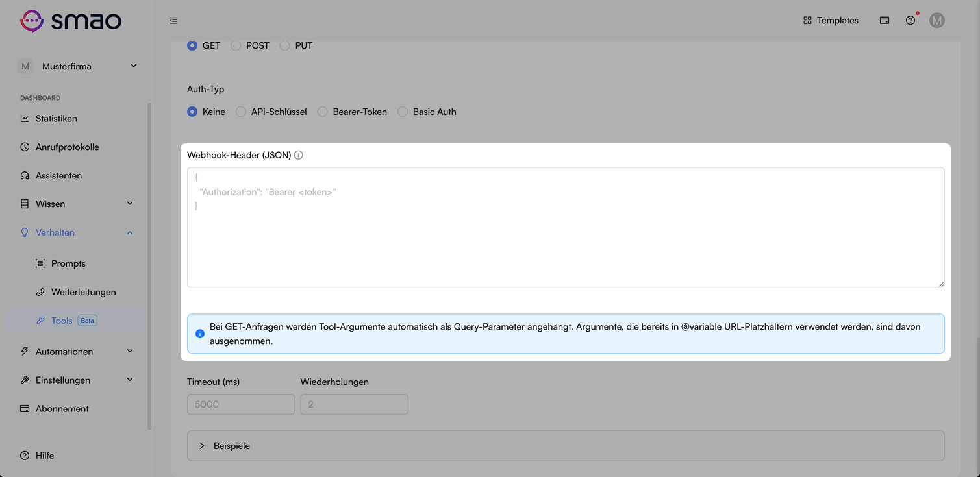Click the Prompts icon in sidebar
The height and width of the screenshot is (477, 980).
click(x=40, y=263)
